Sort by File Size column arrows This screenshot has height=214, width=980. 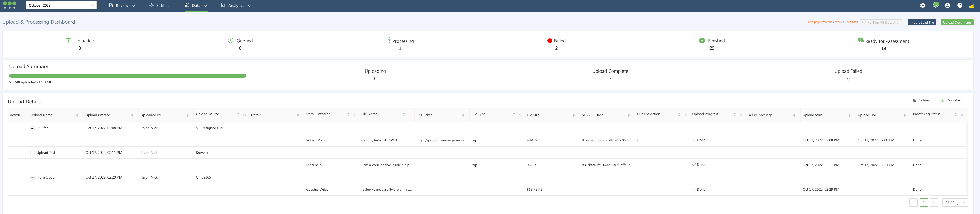574,115
